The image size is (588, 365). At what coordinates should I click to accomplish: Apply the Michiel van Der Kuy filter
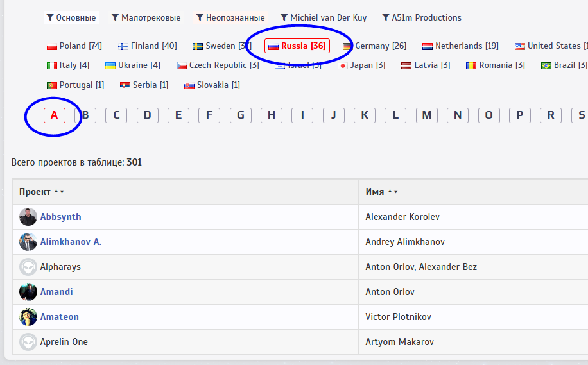point(324,17)
